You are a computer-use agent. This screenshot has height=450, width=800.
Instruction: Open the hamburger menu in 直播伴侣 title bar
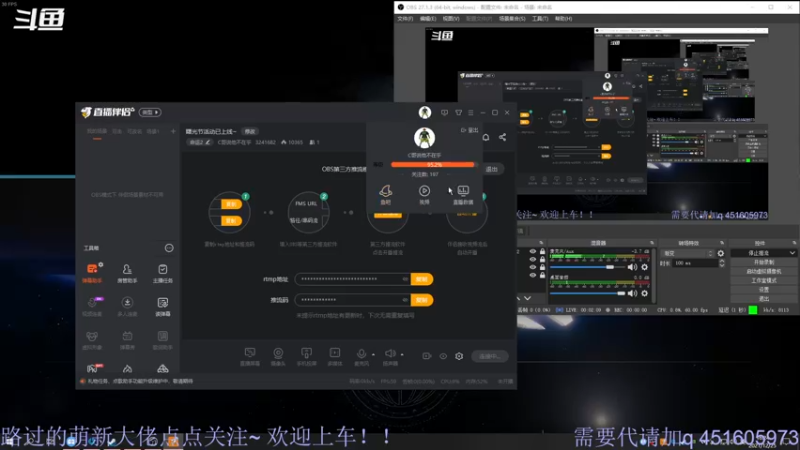point(470,112)
